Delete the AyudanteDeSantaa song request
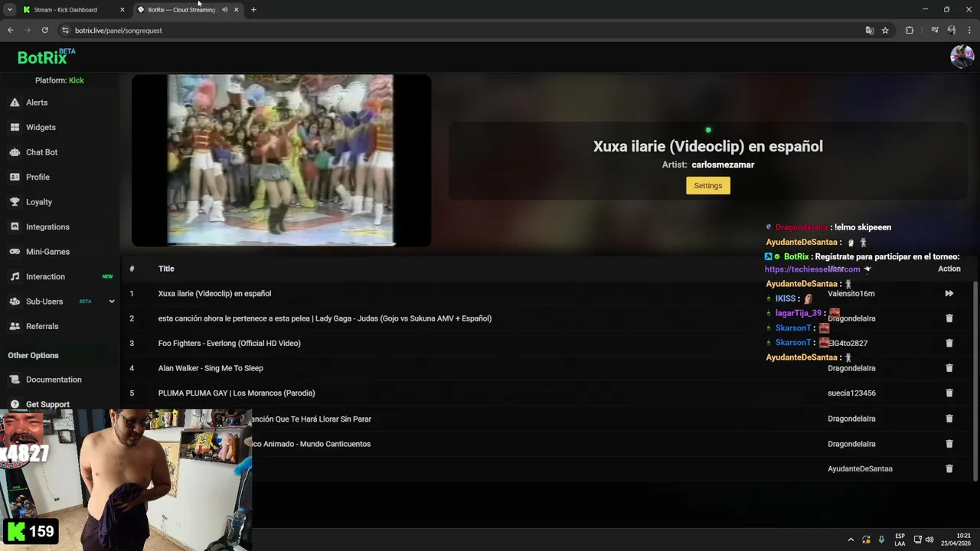 [949, 468]
